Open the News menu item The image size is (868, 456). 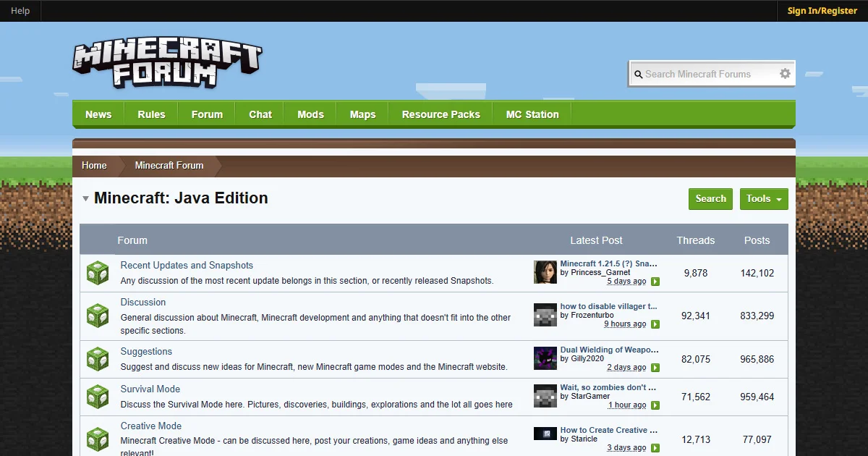pos(98,114)
